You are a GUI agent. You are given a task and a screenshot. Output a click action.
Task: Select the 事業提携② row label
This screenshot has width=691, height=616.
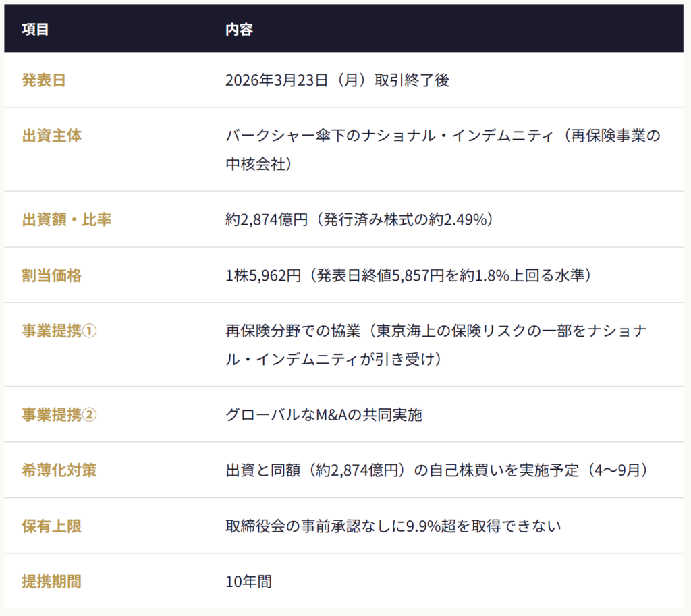click(59, 414)
